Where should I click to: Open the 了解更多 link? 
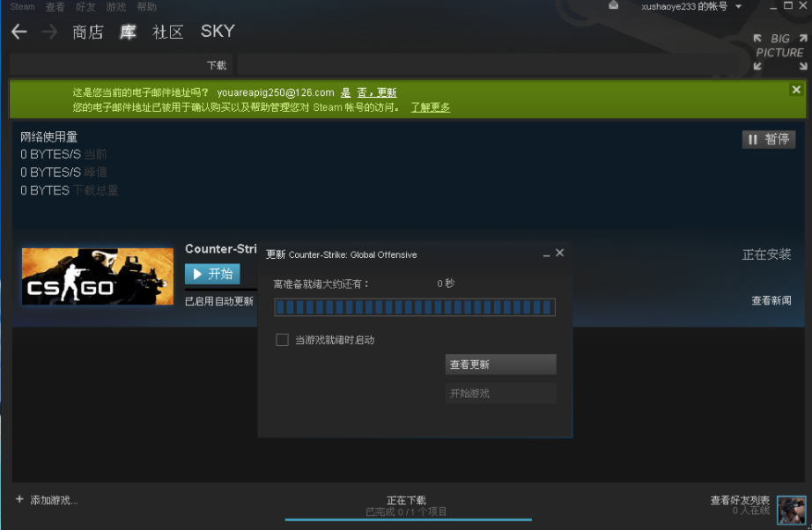pyautogui.click(x=431, y=107)
